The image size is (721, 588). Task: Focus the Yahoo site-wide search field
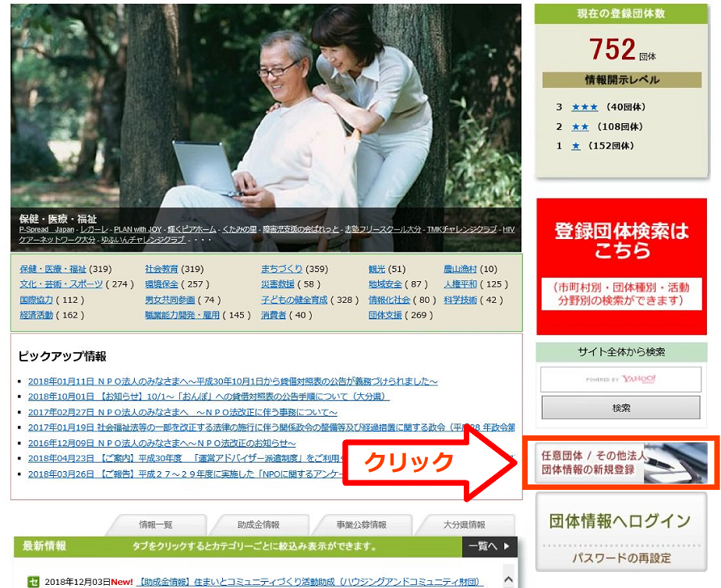coord(621,379)
